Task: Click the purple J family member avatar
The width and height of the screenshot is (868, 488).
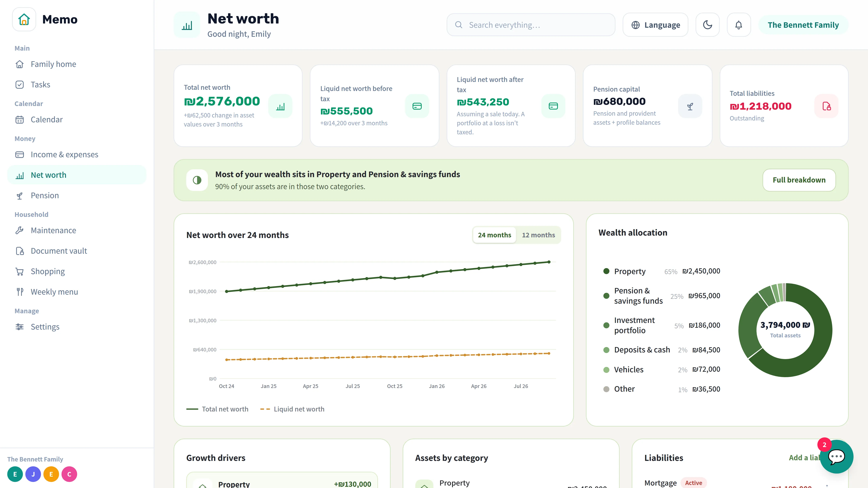Action: (33, 474)
